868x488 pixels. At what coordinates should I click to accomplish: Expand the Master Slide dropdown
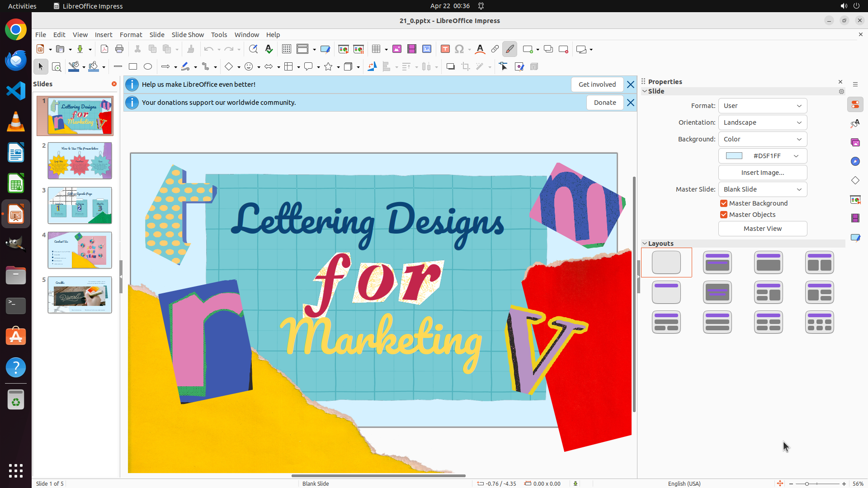(762, 189)
